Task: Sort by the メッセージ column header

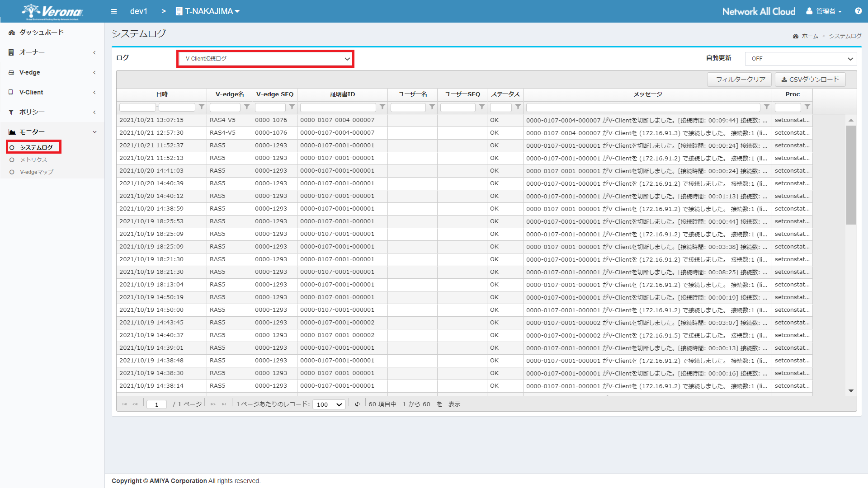Action: click(648, 94)
